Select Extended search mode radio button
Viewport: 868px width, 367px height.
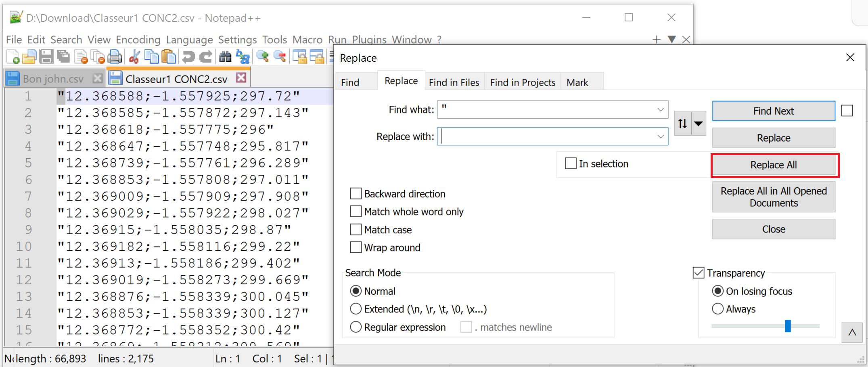pos(356,309)
